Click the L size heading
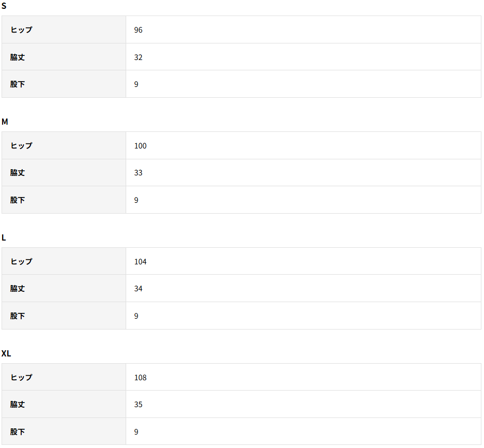The image size is (484, 448). click(4, 238)
